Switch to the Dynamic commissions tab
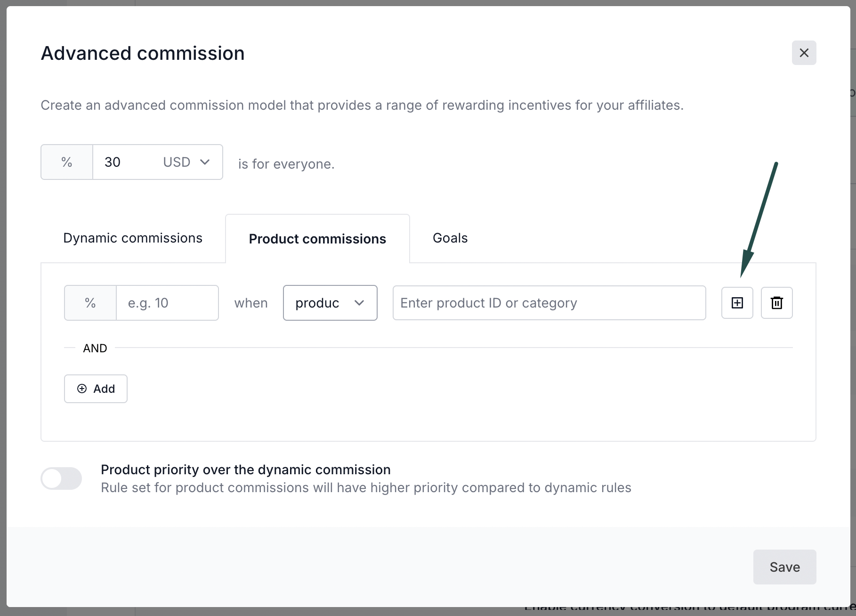The image size is (856, 616). coord(133,238)
